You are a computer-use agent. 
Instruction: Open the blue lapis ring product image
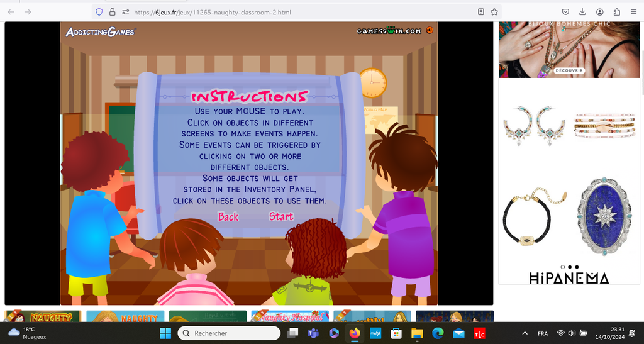point(604,216)
